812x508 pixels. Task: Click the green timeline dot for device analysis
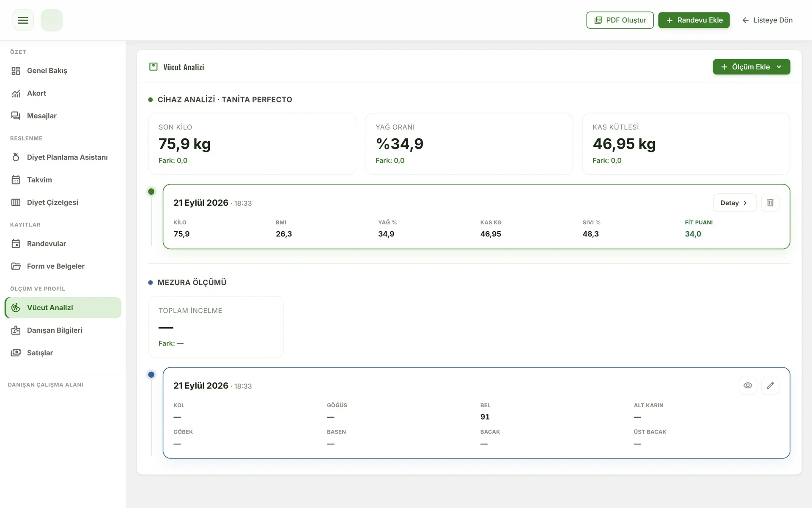click(x=151, y=192)
